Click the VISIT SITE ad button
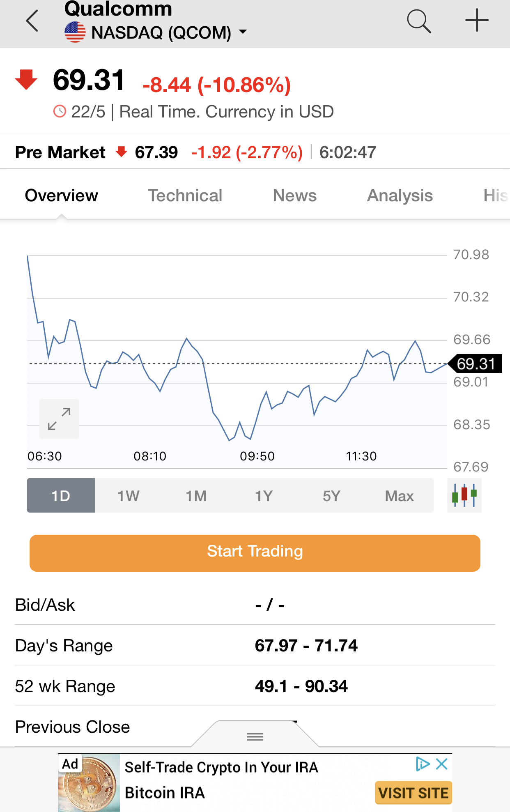 pyautogui.click(x=414, y=793)
